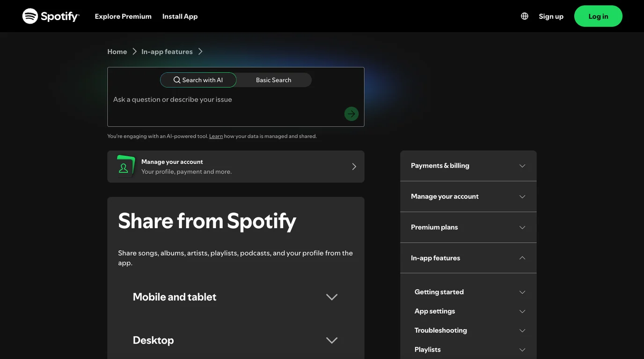Viewport: 644px width, 359px height.
Task: Open Install App in header
Action: coord(180,16)
